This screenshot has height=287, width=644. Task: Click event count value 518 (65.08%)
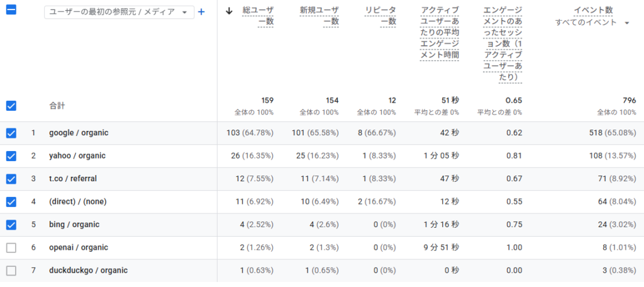tap(612, 133)
